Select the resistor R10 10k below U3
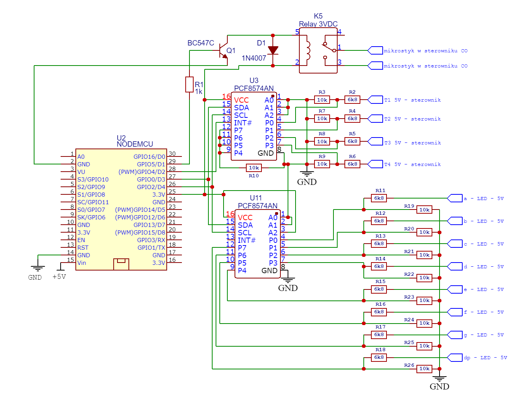This screenshot has height=416, width=532. point(254,168)
